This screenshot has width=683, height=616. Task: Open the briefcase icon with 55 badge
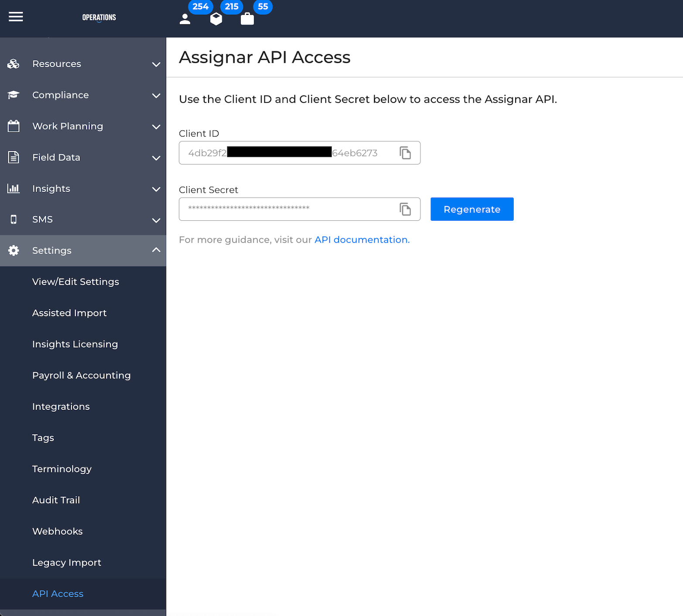[247, 19]
